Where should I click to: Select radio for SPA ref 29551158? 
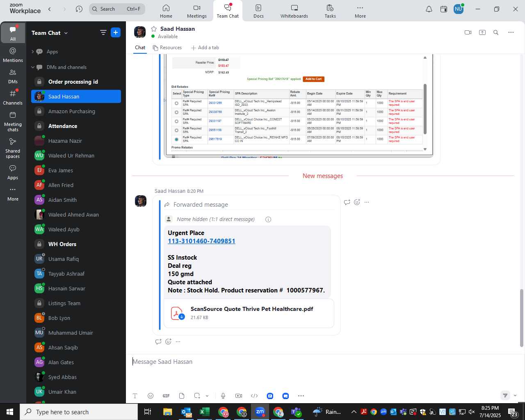tap(177, 130)
